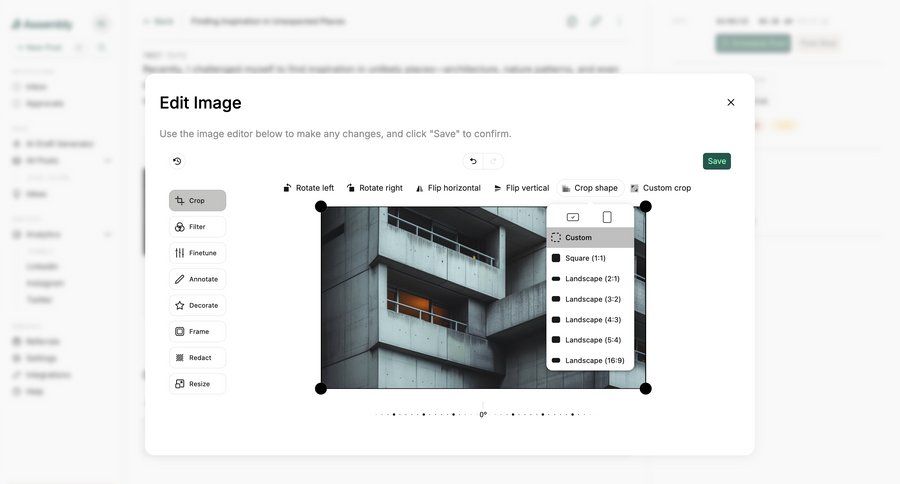Choose Landscape (2:1) crop shape
900x484 pixels.
click(590, 278)
